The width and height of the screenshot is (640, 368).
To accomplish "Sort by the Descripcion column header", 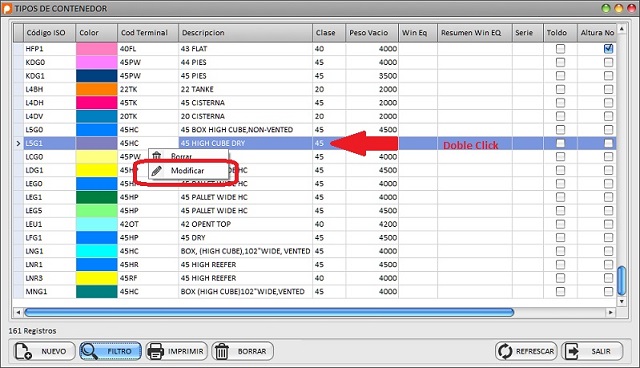I will coord(245,33).
